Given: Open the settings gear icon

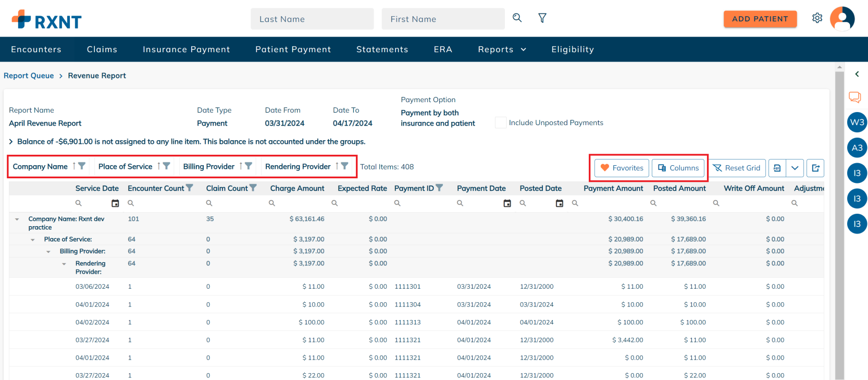Looking at the screenshot, I should 817,18.
